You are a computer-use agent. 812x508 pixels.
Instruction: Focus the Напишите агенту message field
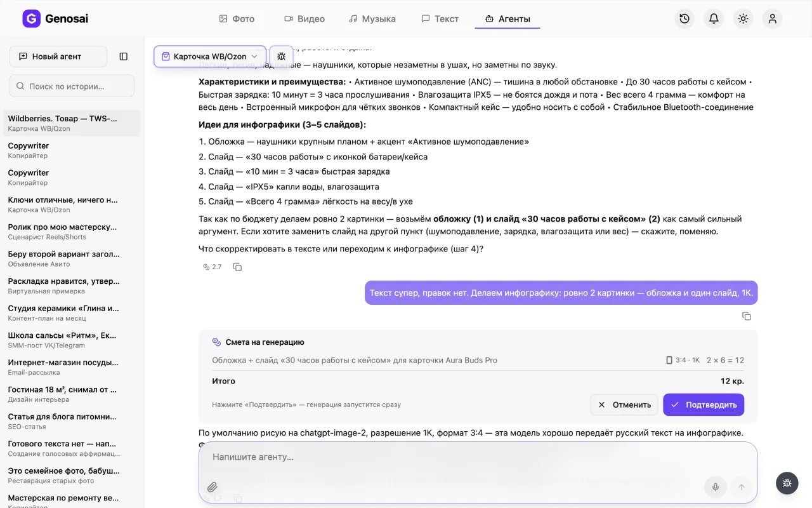tap(478, 457)
